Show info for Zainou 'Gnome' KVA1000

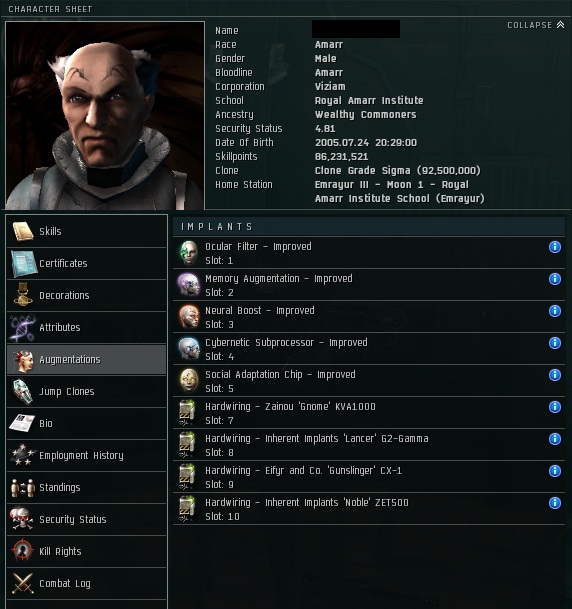coord(555,407)
